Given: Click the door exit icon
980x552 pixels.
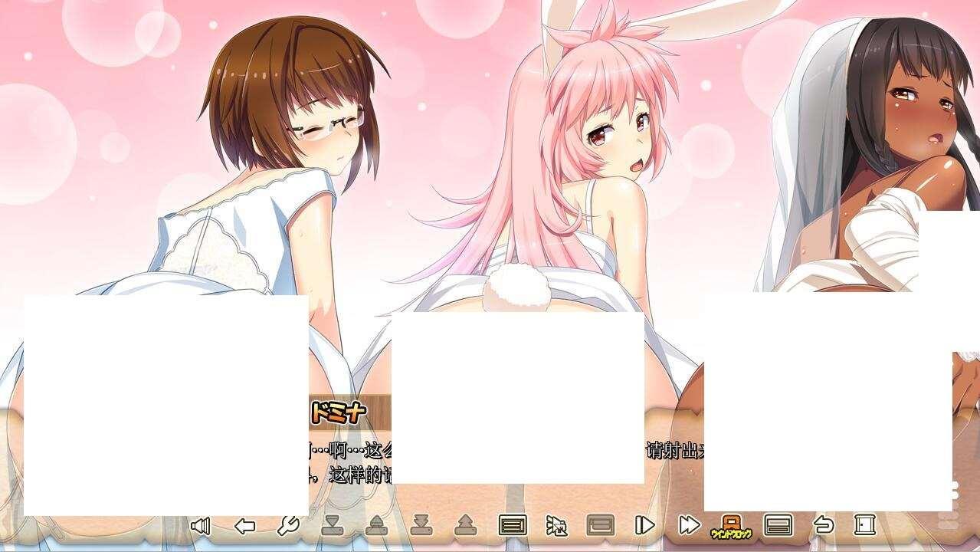Looking at the screenshot, I should click(x=865, y=525).
